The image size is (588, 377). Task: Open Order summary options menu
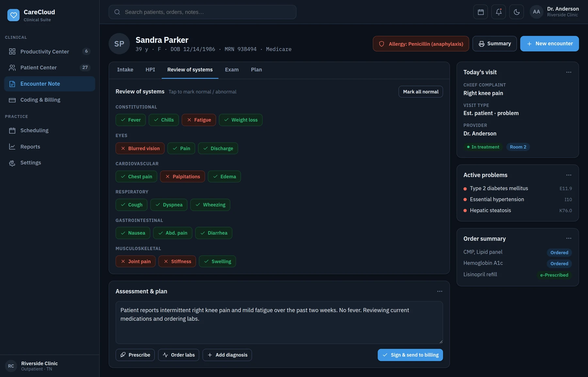click(569, 238)
